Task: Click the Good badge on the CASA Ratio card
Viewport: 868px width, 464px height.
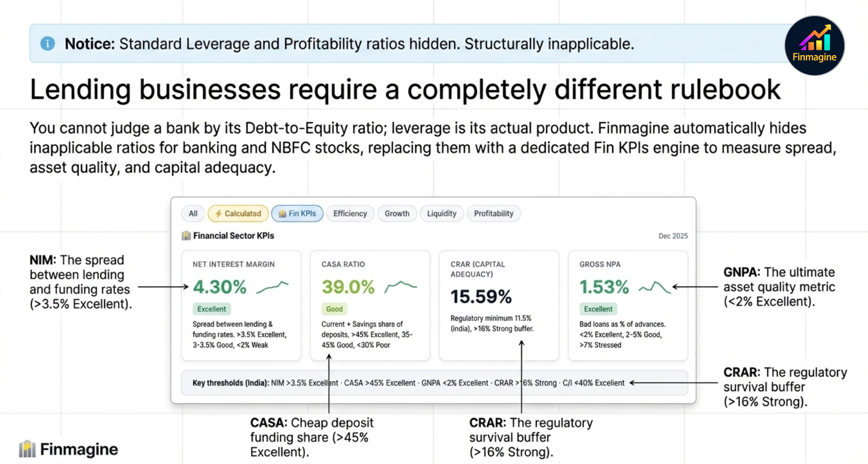Action: [334, 309]
